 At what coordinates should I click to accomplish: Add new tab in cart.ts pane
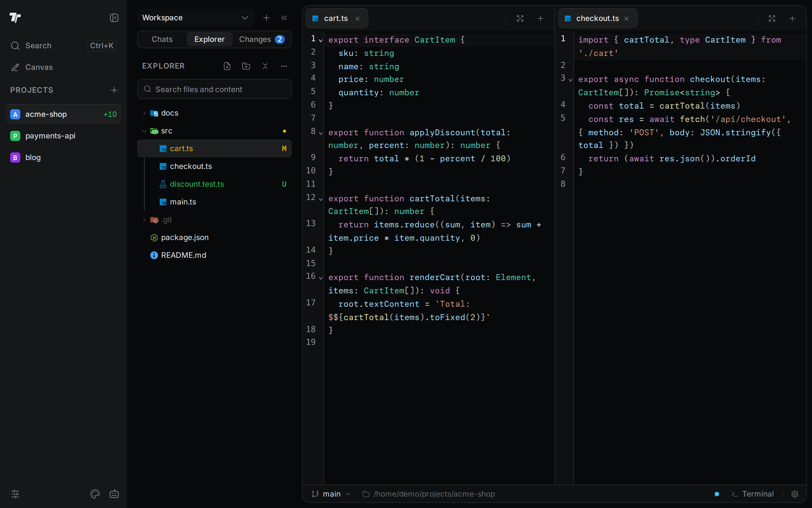(540, 18)
